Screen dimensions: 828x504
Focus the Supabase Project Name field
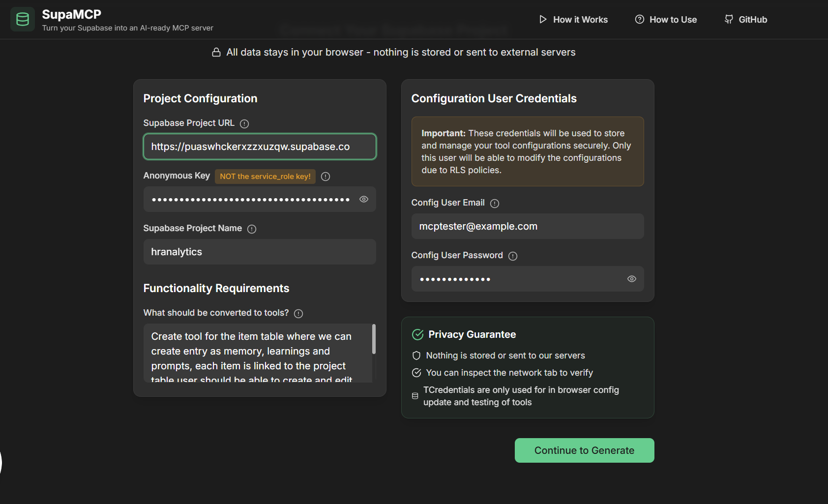[x=260, y=252]
